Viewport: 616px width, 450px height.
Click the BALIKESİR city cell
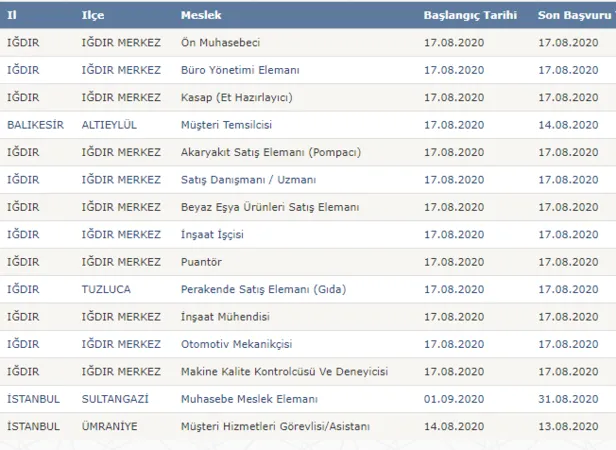pyautogui.click(x=34, y=124)
